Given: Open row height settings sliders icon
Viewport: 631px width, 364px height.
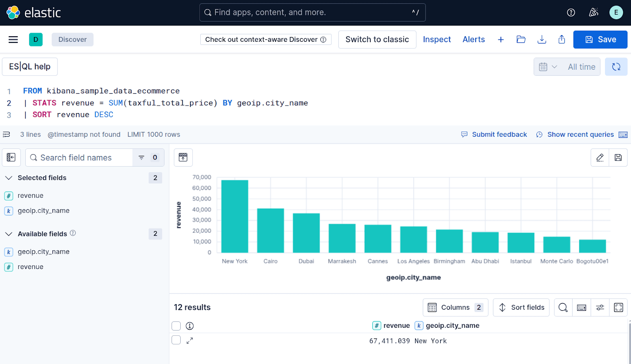Looking at the screenshot, I should (600, 307).
